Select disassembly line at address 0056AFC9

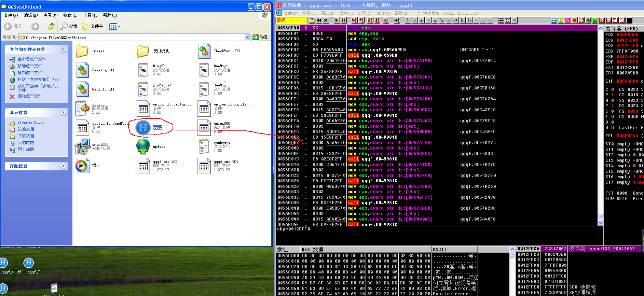click(x=437, y=72)
